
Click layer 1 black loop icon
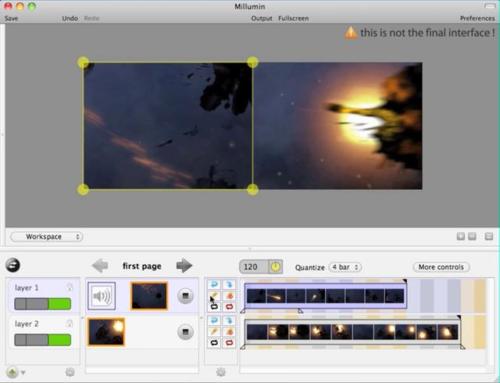[x=214, y=307]
